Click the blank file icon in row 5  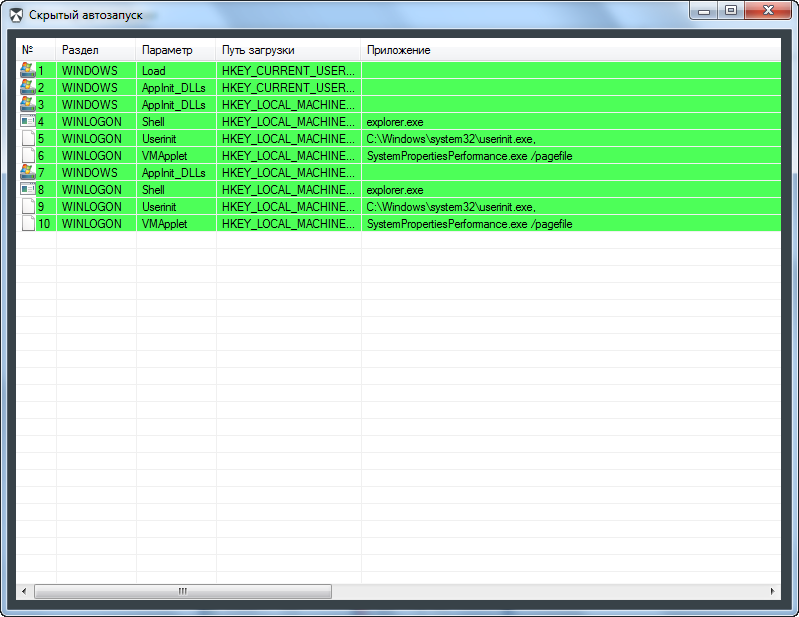click(29, 138)
